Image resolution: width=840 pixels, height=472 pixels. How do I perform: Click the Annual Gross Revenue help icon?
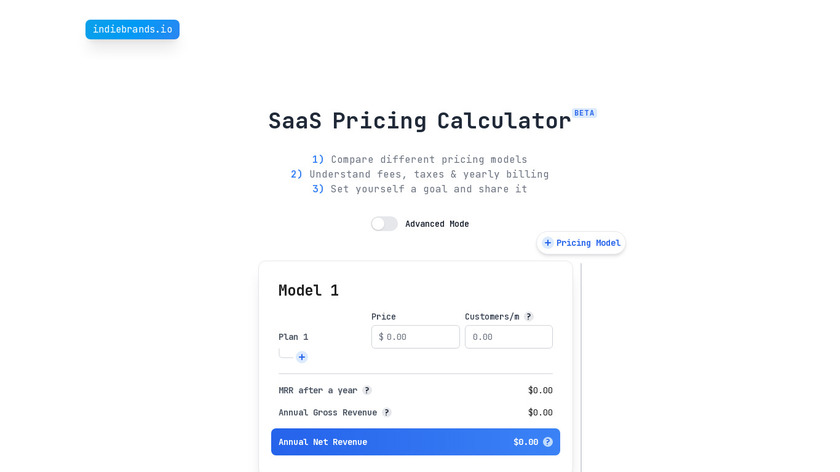(x=387, y=412)
